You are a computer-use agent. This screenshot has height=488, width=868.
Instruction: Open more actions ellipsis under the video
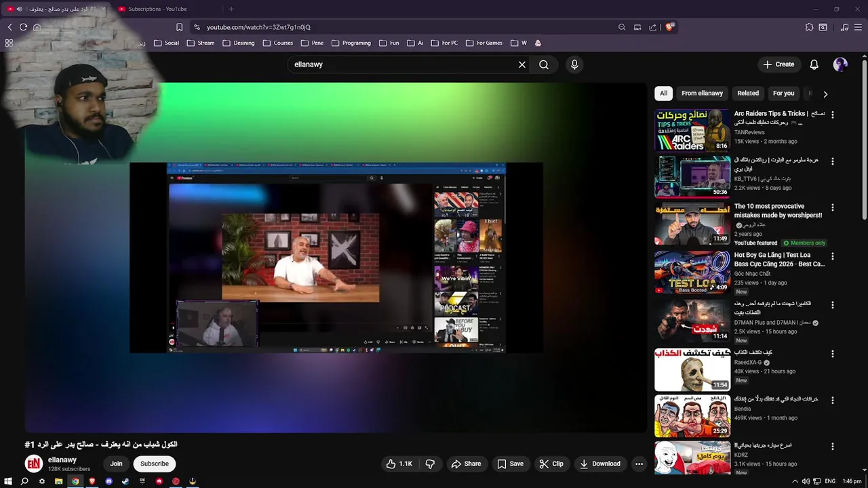click(639, 464)
